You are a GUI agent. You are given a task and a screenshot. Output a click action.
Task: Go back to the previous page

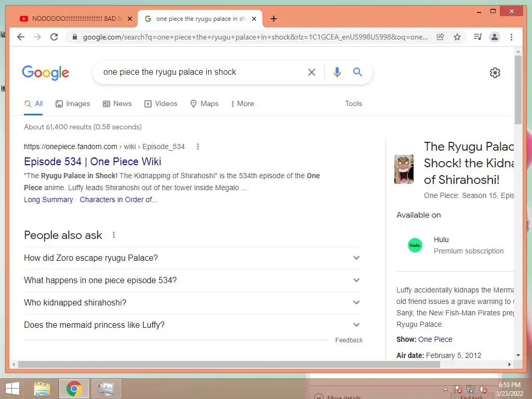pyautogui.click(x=21, y=37)
